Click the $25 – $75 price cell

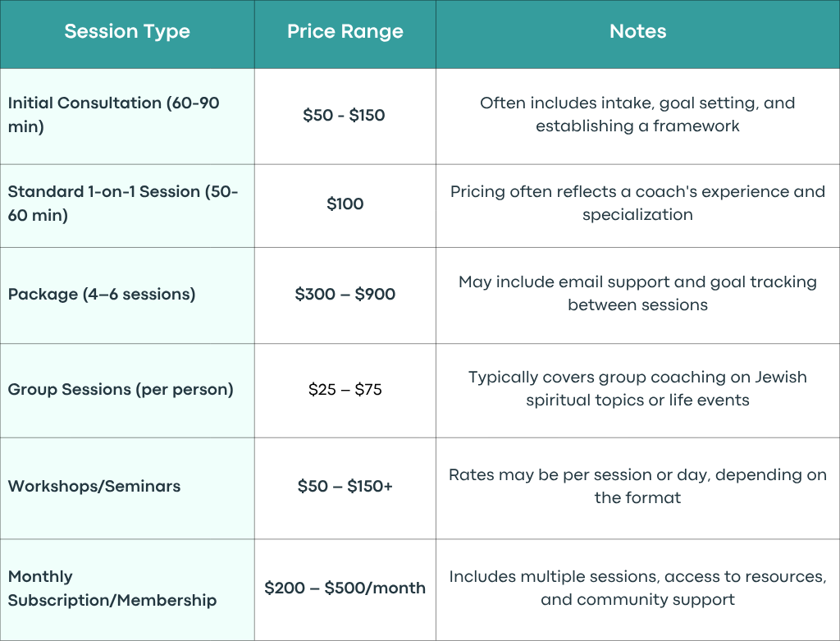point(345,391)
